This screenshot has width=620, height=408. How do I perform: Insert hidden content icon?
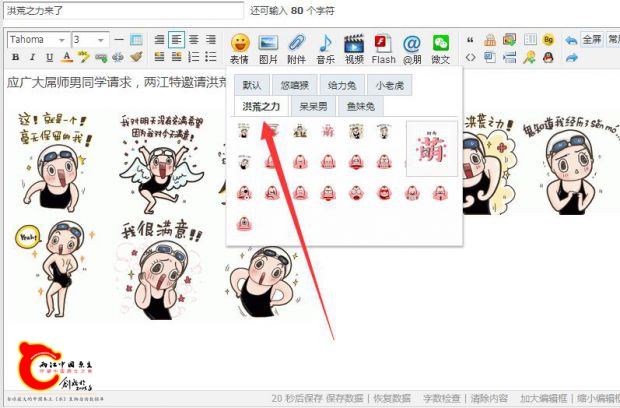click(490, 57)
